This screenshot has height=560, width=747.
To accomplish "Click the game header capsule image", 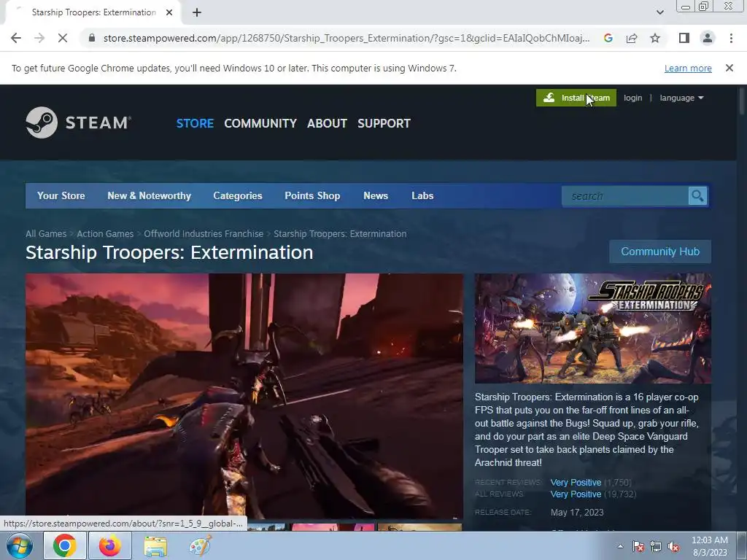I will (592, 329).
